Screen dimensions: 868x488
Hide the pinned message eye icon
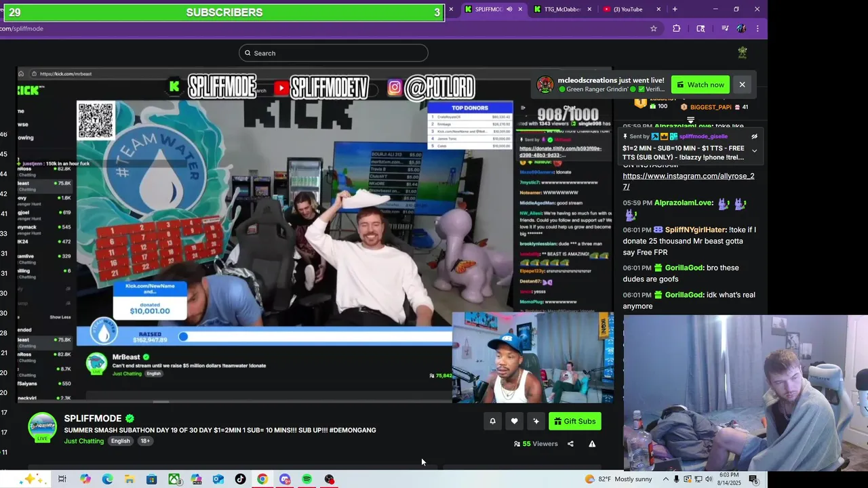[x=754, y=136]
